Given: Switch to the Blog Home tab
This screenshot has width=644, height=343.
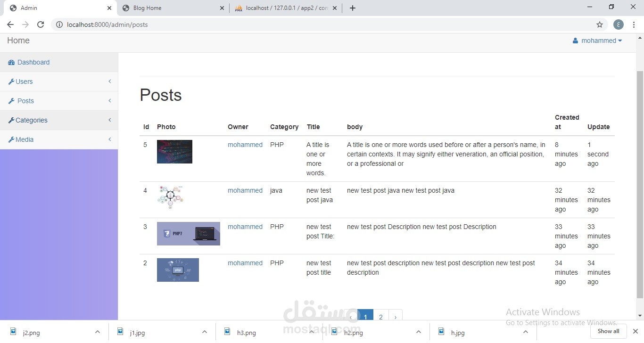Looking at the screenshot, I should click(173, 8).
